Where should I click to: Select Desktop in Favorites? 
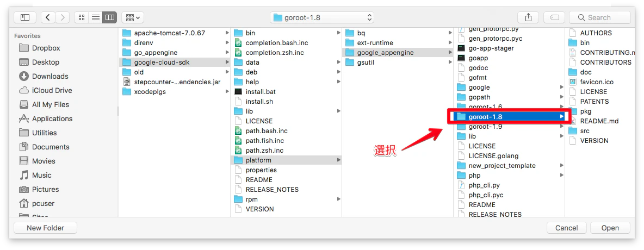[39, 62]
